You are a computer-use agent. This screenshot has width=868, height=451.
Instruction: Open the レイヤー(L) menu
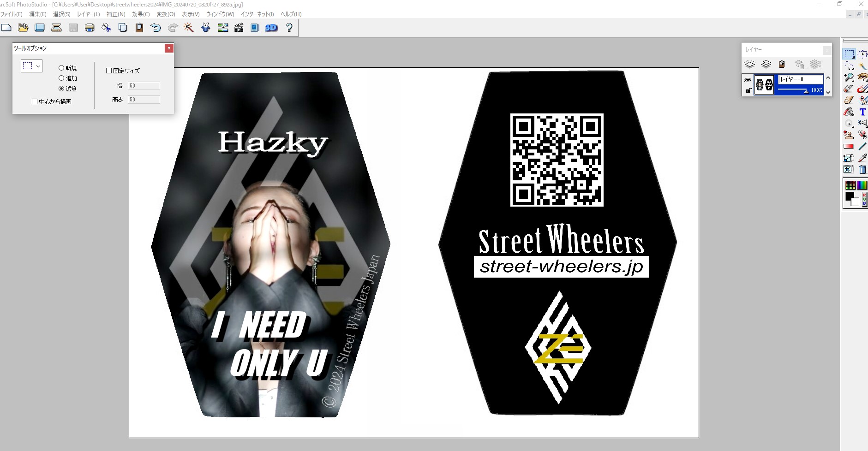[x=89, y=14]
